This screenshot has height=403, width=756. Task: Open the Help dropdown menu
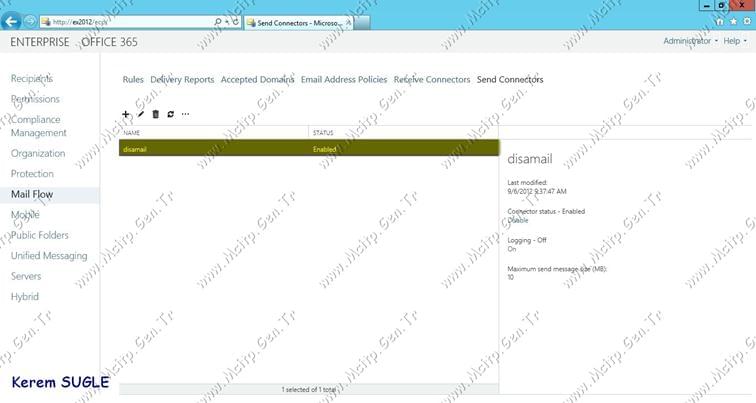735,41
